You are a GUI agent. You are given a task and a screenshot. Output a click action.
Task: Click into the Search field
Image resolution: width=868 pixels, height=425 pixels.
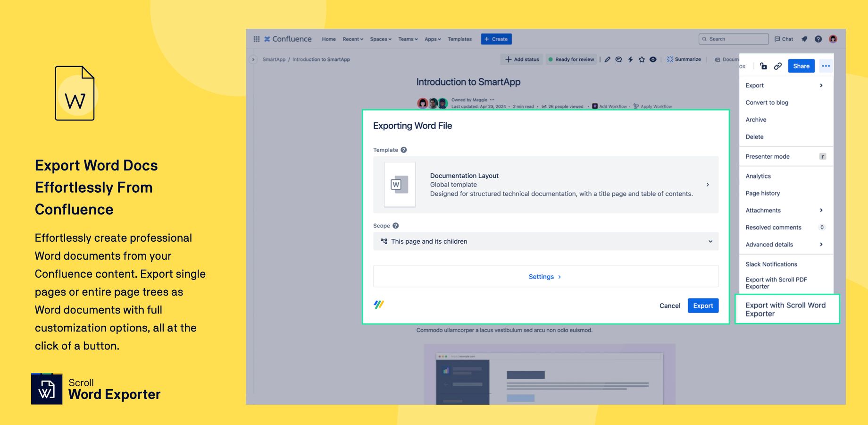734,39
